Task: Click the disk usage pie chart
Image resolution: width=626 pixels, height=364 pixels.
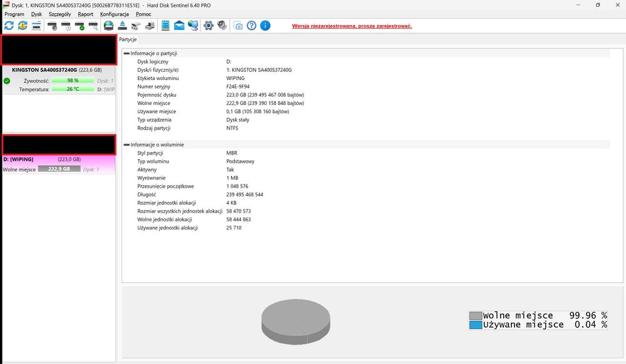Action: (296, 321)
